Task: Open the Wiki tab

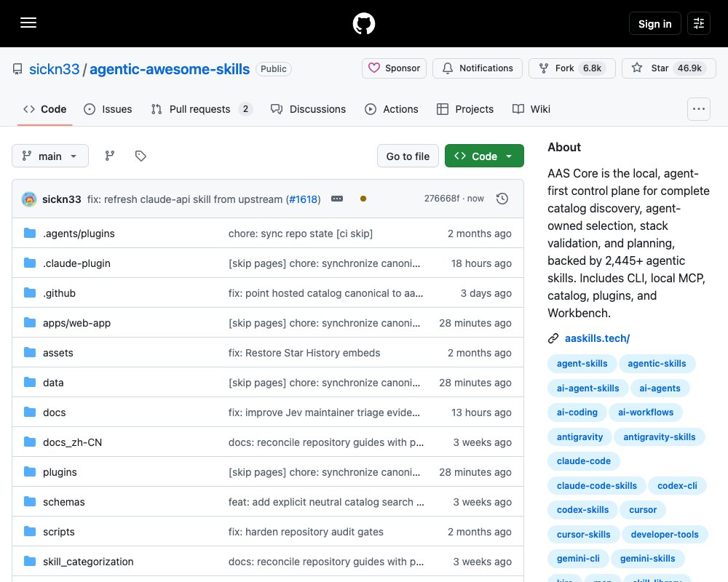Action: click(x=531, y=109)
